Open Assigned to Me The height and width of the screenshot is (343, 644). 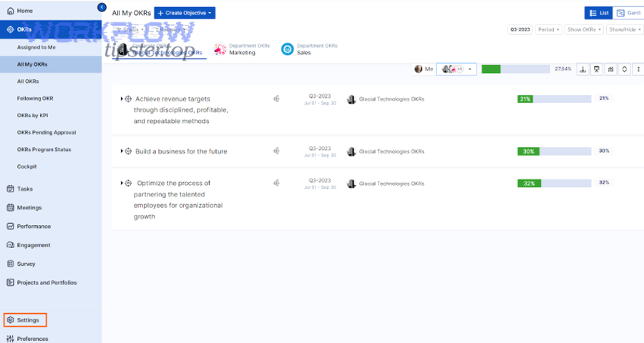coord(36,47)
